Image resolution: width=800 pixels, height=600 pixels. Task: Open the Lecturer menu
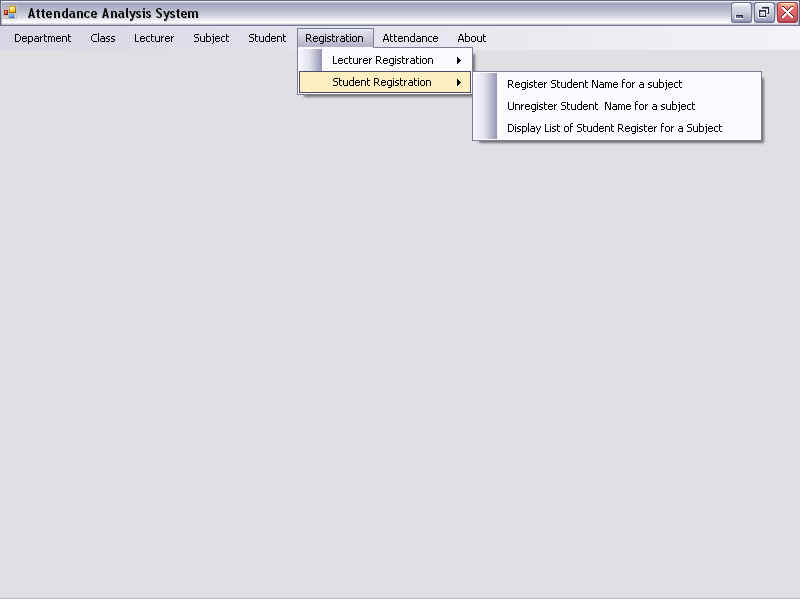tap(154, 38)
